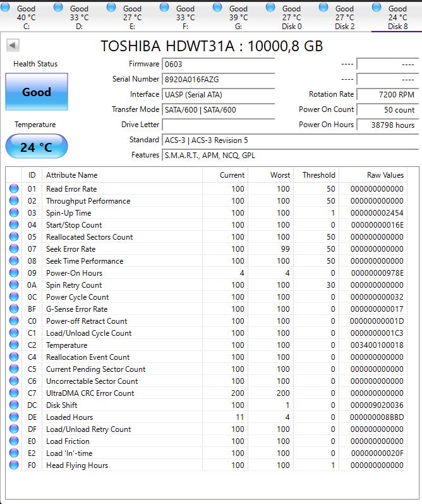Click status icon for Reallocated Sectors Count
Viewport: 422px width, 504px height.
(x=14, y=237)
